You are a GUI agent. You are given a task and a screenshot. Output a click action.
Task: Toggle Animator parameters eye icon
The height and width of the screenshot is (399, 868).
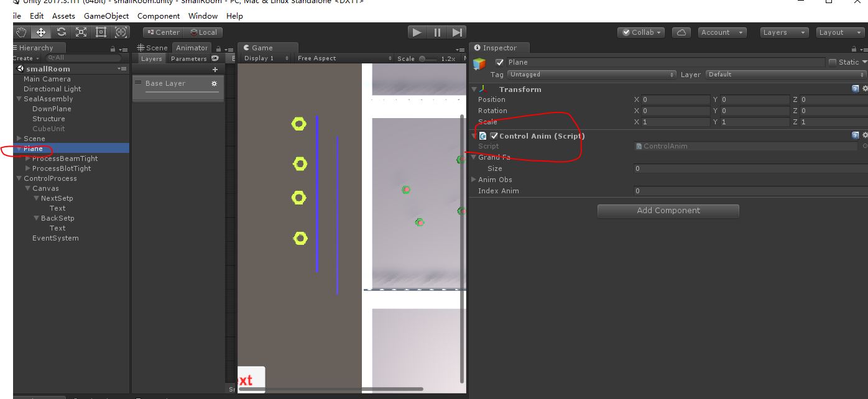[215, 58]
